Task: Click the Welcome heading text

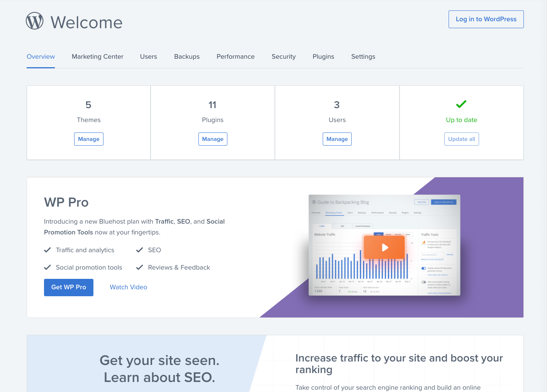Action: click(86, 22)
